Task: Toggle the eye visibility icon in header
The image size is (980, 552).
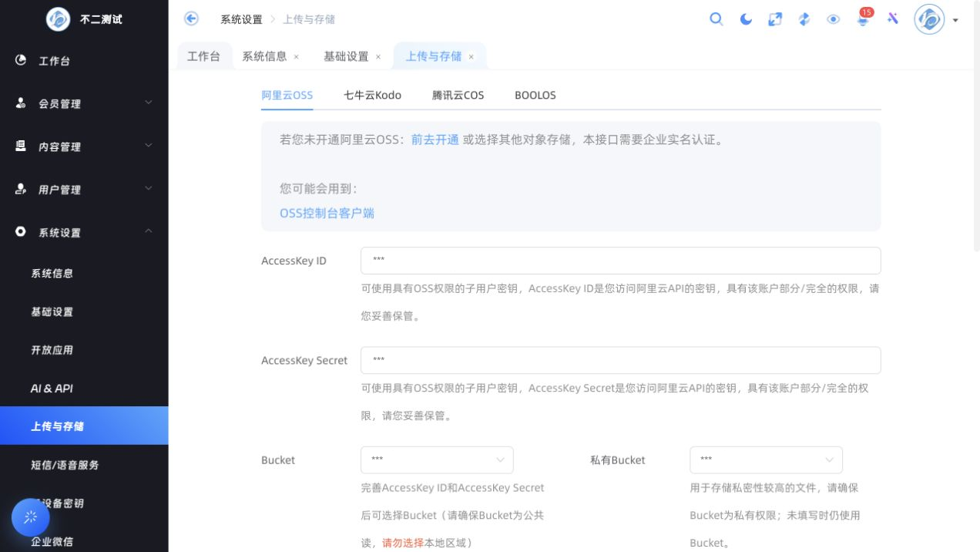Action: pyautogui.click(x=834, y=19)
